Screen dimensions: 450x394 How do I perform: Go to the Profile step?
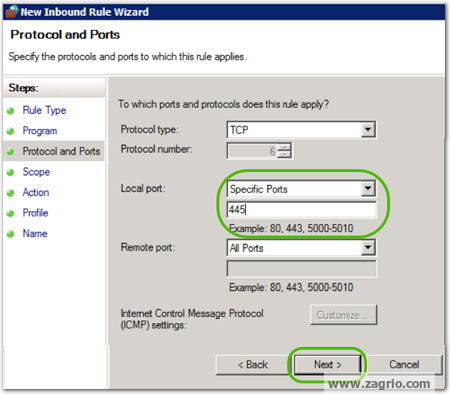pyautogui.click(x=35, y=213)
